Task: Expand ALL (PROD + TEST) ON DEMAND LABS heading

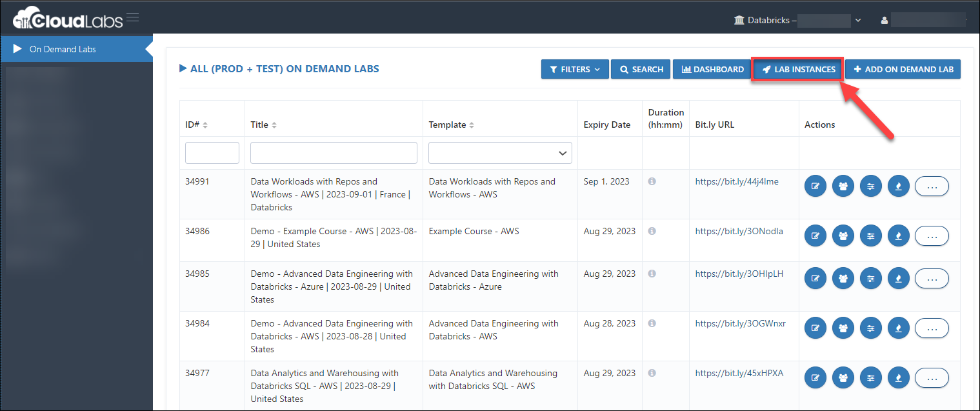Action: tap(279, 68)
